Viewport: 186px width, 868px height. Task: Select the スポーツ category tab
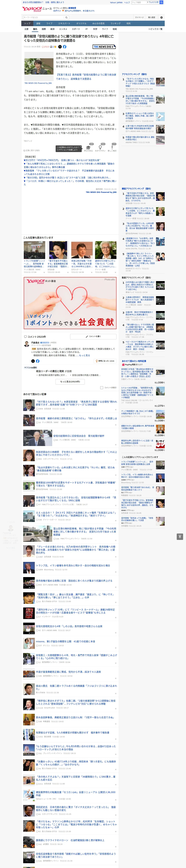point(76,29)
